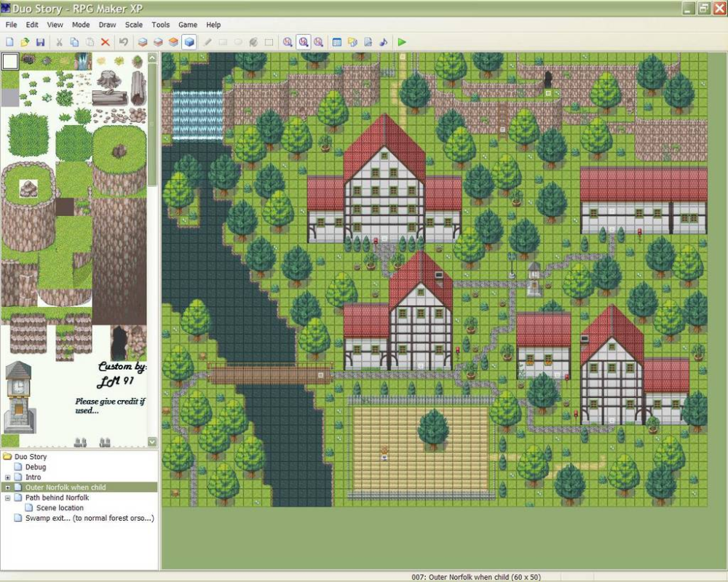The height and width of the screenshot is (582, 728).
Task: Open the File menu
Action: point(11,25)
